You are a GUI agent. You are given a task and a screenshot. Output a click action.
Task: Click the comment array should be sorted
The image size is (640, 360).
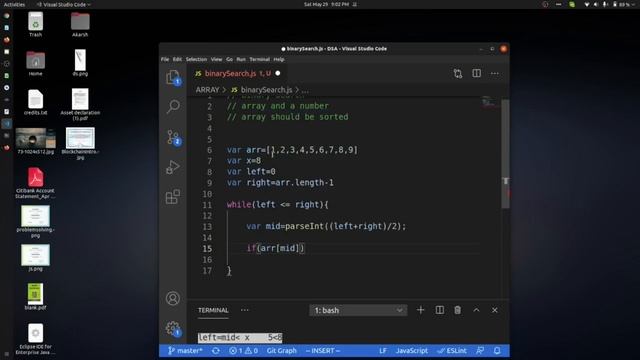coord(287,117)
